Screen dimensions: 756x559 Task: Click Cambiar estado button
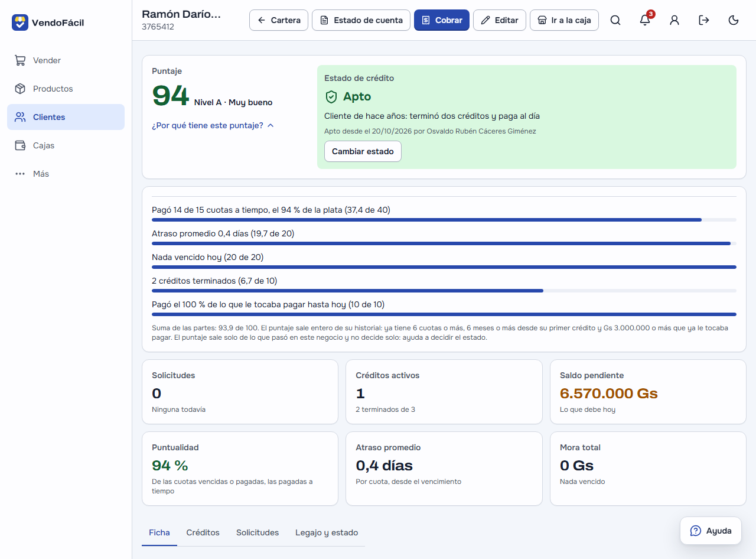tap(363, 151)
